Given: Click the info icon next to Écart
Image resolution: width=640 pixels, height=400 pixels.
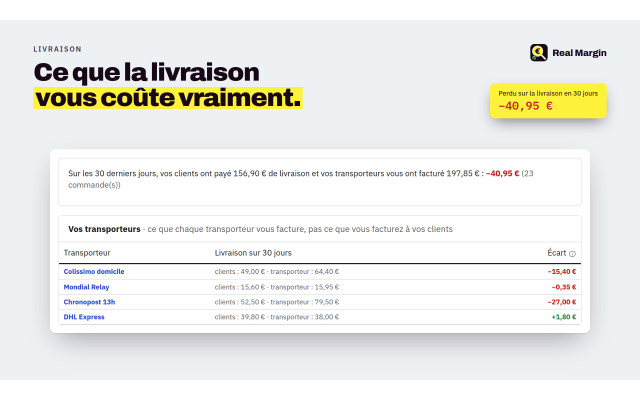Looking at the screenshot, I should coord(572,254).
